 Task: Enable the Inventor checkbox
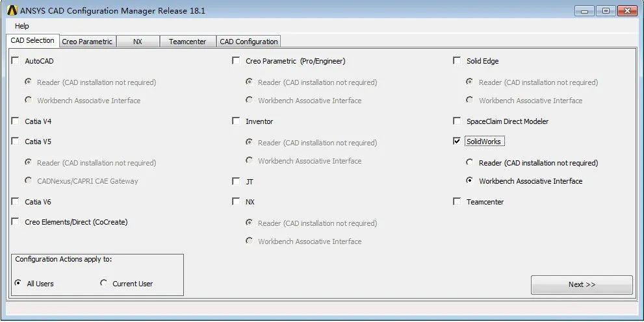[236, 121]
